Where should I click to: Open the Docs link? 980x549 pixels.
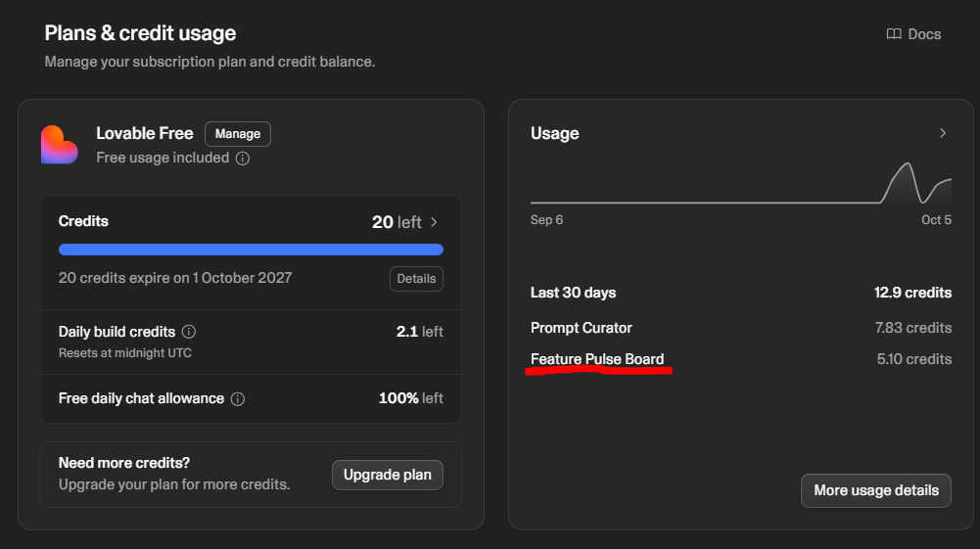[x=913, y=34]
